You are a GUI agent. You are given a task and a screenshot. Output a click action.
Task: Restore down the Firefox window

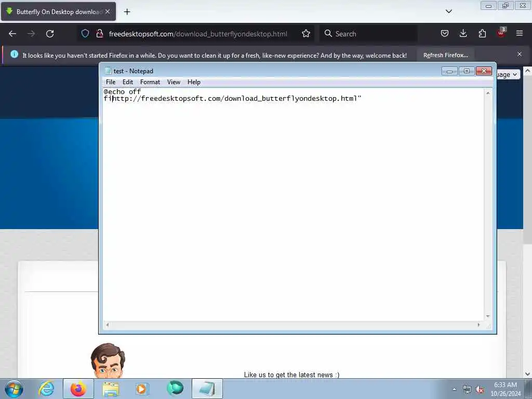coord(506,6)
